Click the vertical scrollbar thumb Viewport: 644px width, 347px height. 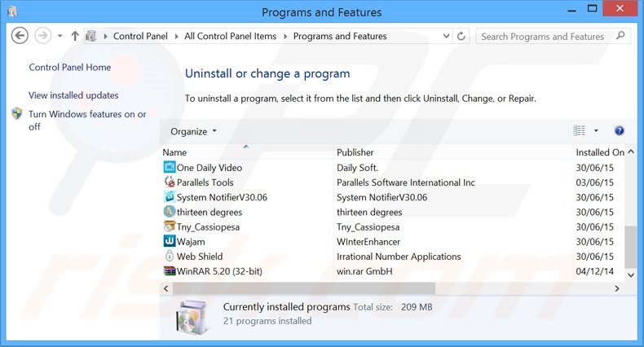630,248
